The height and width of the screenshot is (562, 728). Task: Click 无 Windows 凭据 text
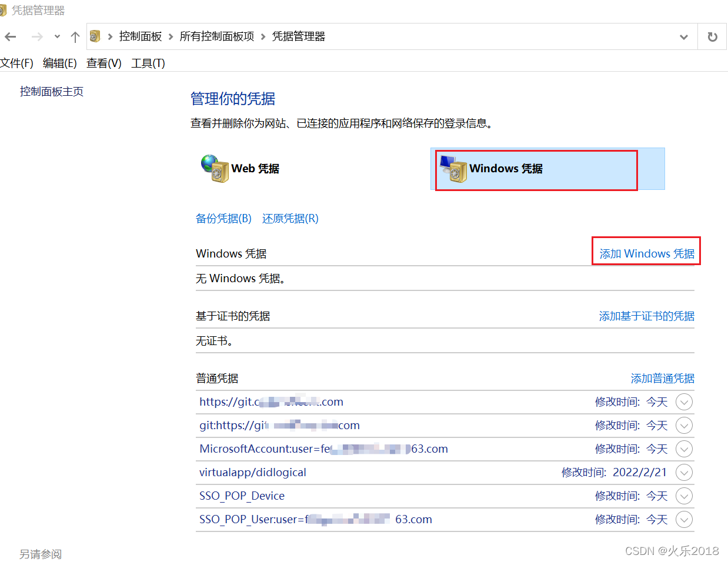click(x=241, y=279)
